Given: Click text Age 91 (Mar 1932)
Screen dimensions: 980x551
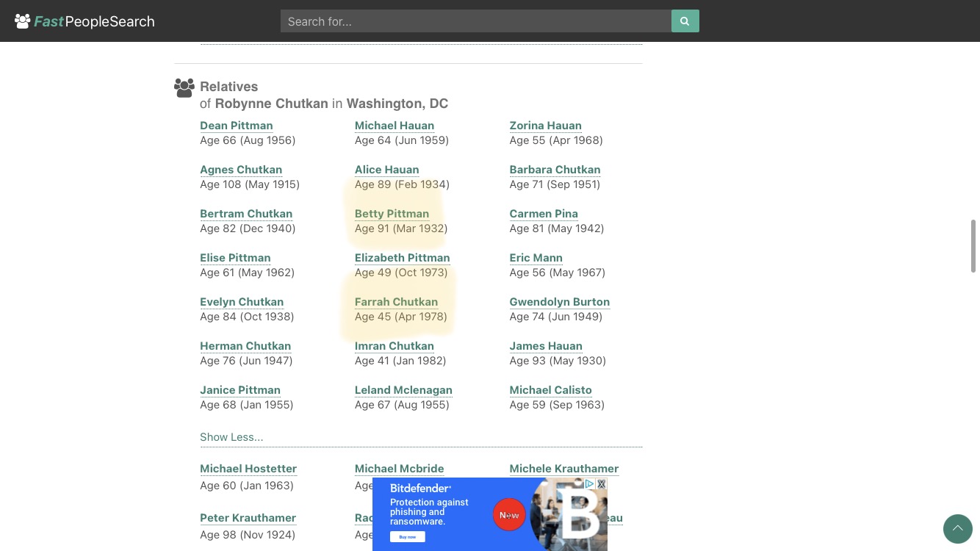Looking at the screenshot, I should click(x=401, y=228).
